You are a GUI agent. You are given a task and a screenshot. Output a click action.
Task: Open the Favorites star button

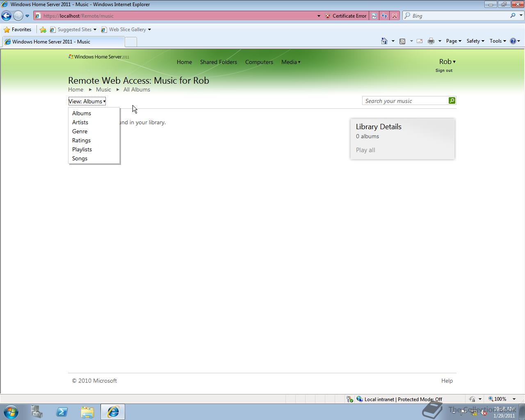pos(18,30)
